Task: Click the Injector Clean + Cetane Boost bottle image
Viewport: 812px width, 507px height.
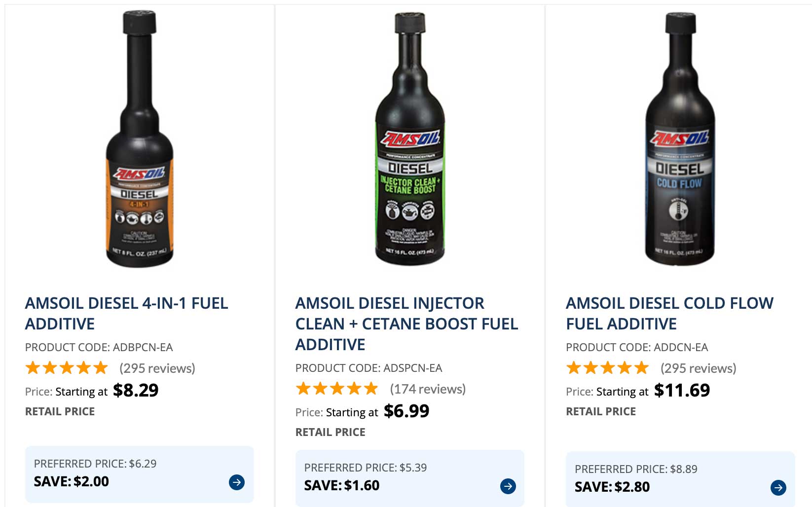Action: click(409, 138)
